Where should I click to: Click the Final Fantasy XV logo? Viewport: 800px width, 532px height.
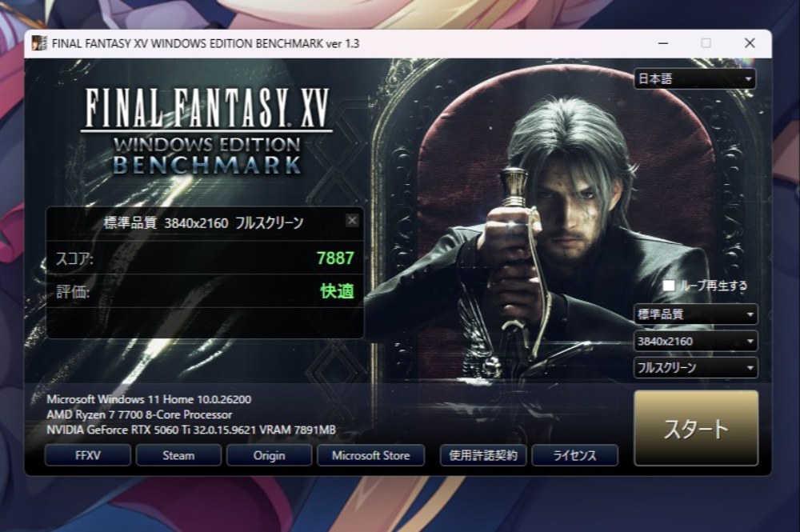tap(206, 131)
